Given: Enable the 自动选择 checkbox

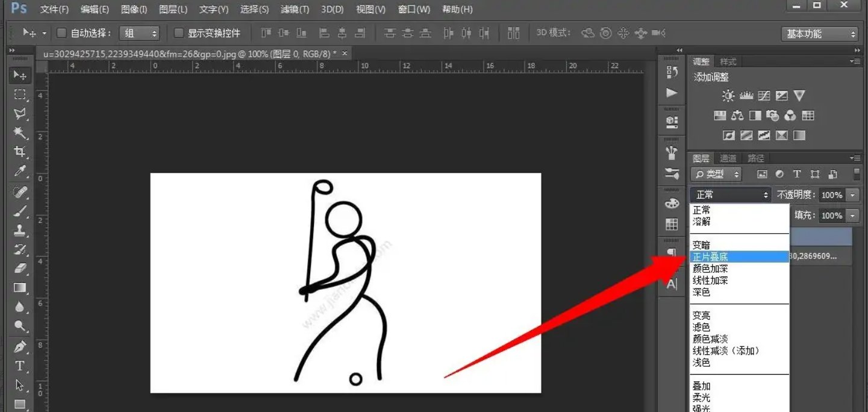Looking at the screenshot, I should pyautogui.click(x=61, y=33).
